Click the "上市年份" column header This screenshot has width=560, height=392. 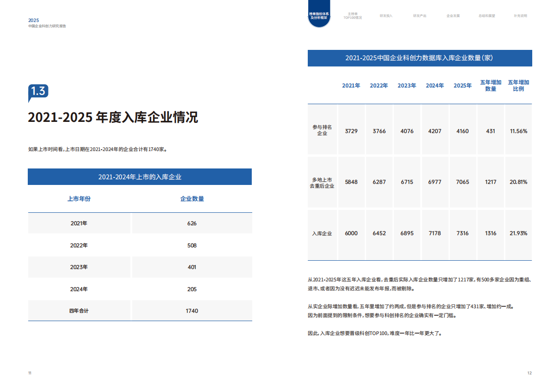pos(79,199)
